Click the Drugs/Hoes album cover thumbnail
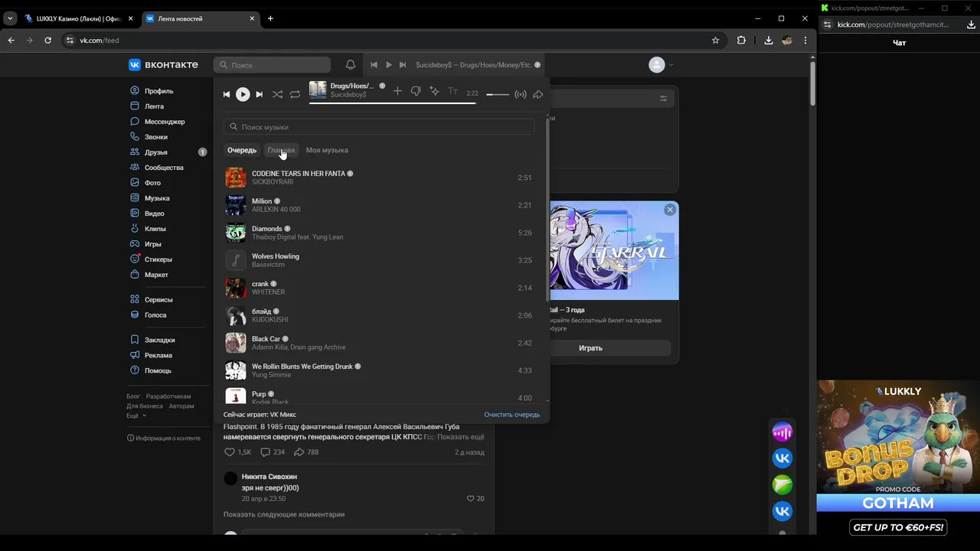 tap(318, 90)
